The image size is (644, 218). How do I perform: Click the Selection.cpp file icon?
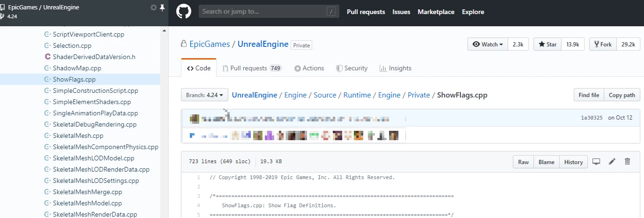[x=47, y=45]
